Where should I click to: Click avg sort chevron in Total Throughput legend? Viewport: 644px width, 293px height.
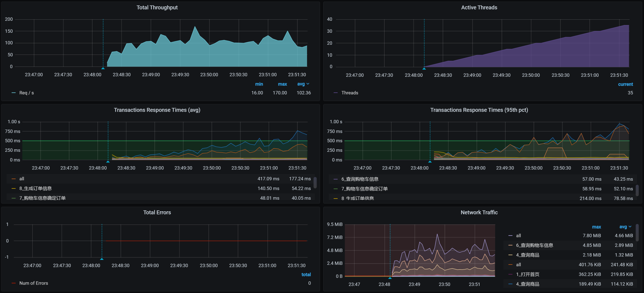coord(308,84)
